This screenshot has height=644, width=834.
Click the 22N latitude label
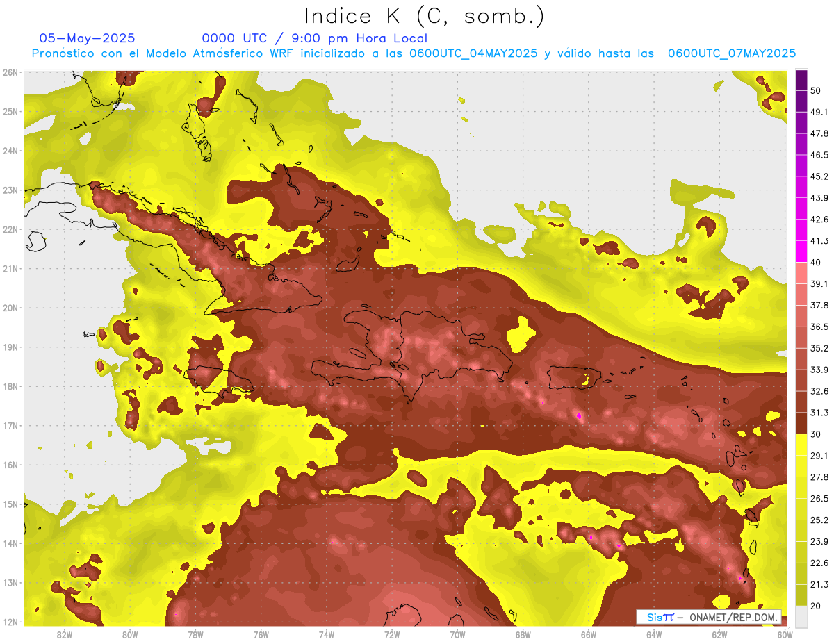(10, 229)
